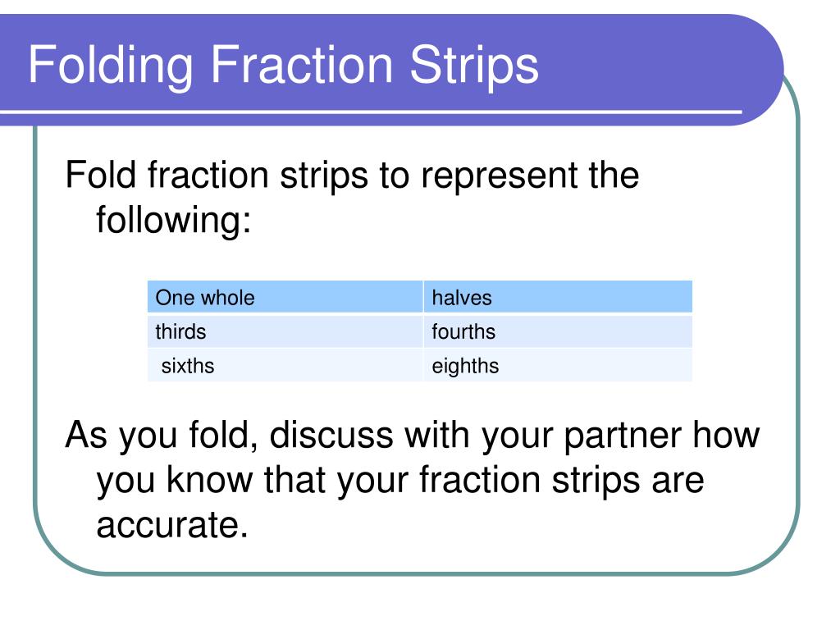Click the white underline beneath the title
Image resolution: width=840 pixels, height=630 pixels.
(x=371, y=112)
